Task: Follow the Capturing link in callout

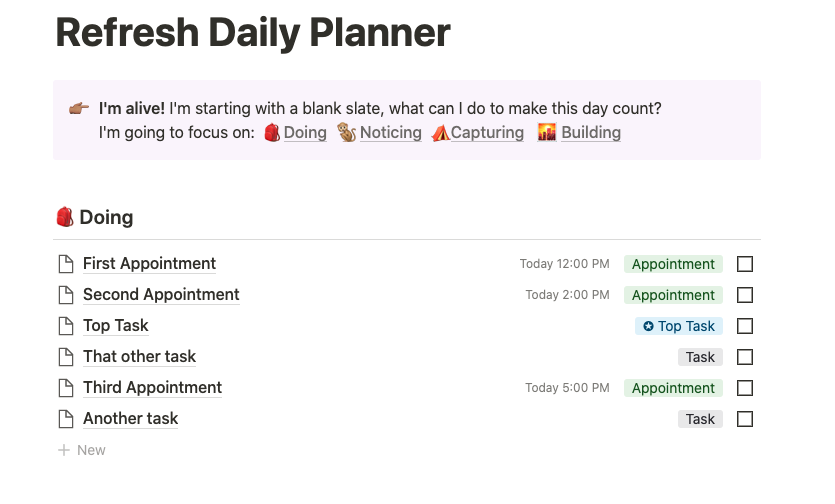Action: pyautogui.click(x=487, y=133)
